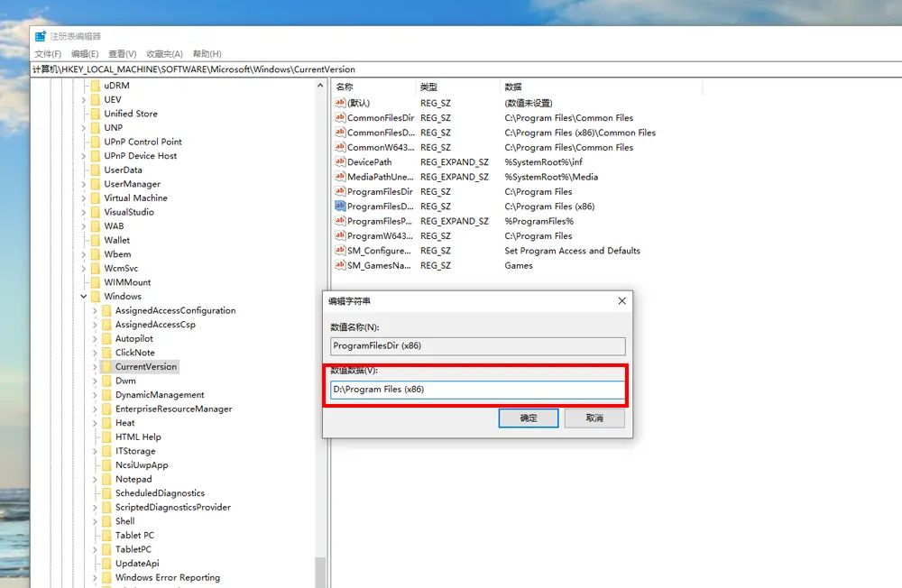The height and width of the screenshot is (588, 902).
Task: Expand the CurrentVersion key
Action: tap(95, 366)
